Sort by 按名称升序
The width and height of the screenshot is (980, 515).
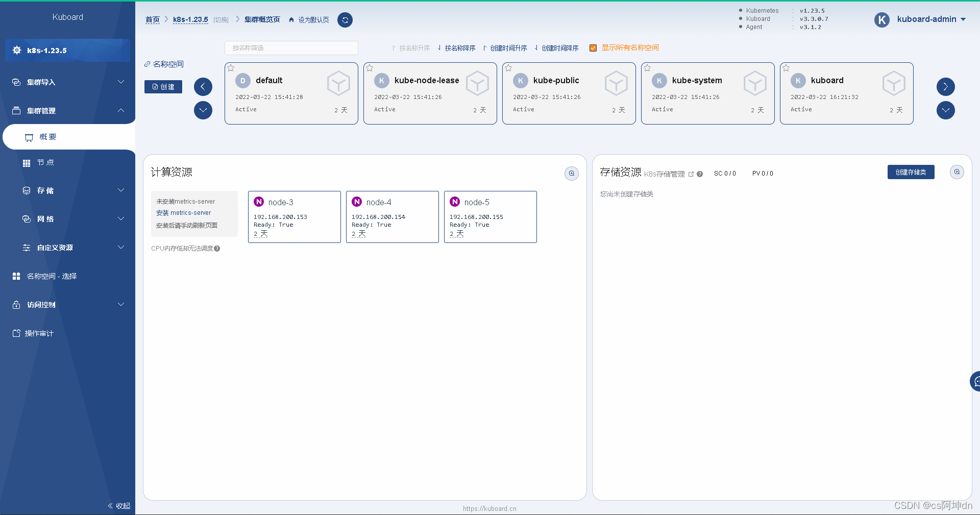point(411,48)
